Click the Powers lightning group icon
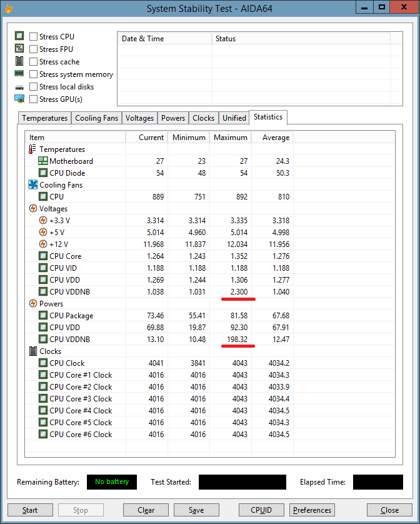 coord(32,303)
